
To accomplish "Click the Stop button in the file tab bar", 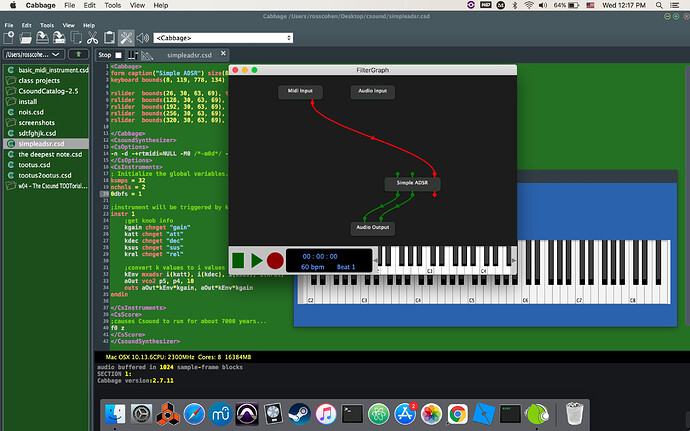I will pyautogui.click(x=110, y=55).
